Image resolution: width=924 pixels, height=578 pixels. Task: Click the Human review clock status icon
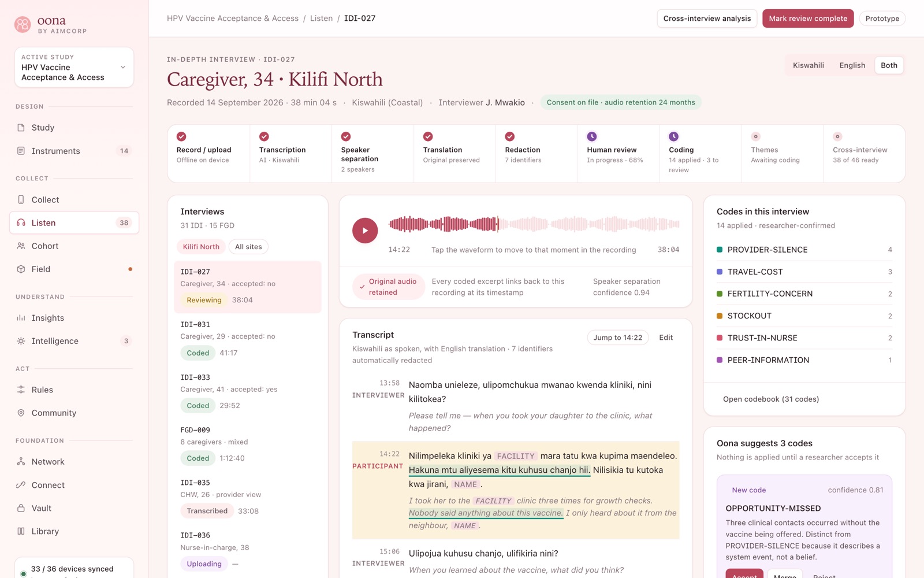[592, 136]
